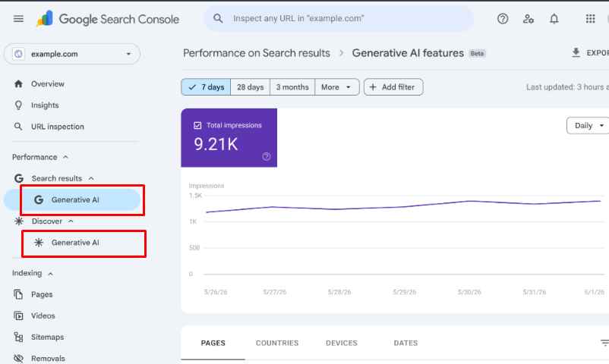Click the Sitemaps tree icon
Image resolution: width=609 pixels, height=364 pixels.
(x=18, y=337)
